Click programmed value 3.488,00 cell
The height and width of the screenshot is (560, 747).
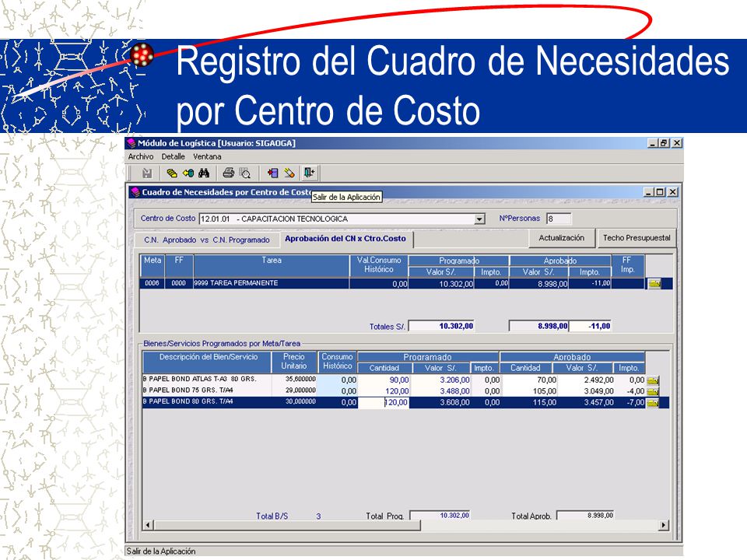click(440, 391)
